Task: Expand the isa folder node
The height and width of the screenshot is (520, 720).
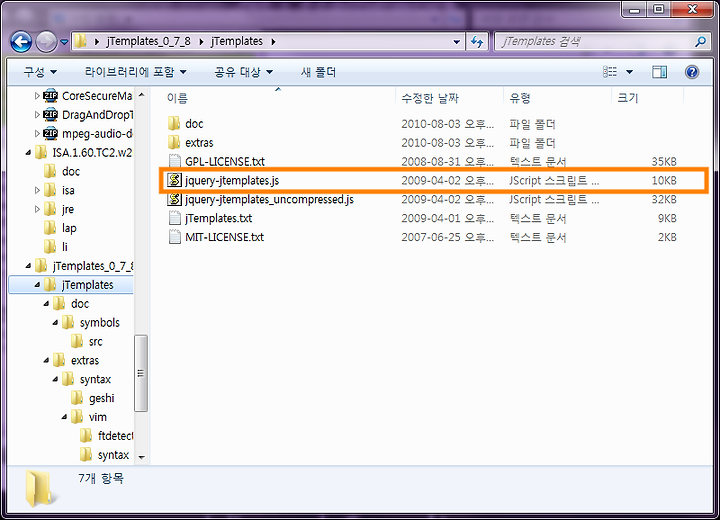Action: tap(37, 190)
